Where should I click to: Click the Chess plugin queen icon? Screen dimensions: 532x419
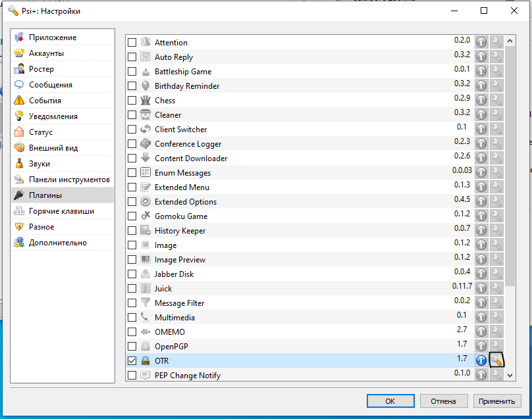pos(146,100)
